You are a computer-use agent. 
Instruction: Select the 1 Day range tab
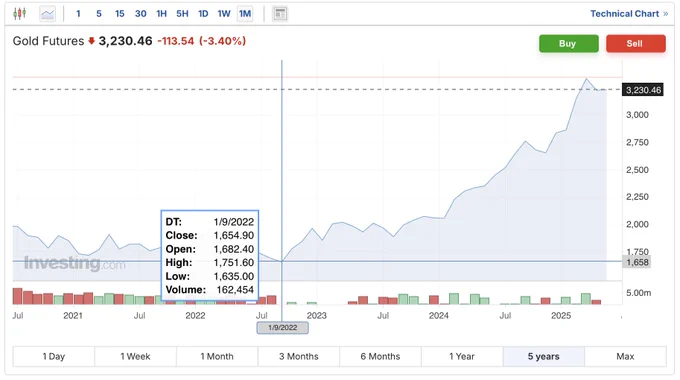(54, 357)
